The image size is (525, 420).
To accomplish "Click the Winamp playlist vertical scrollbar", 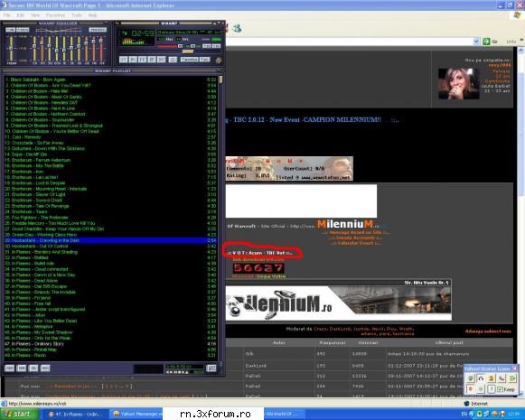I will click(x=220, y=219).
